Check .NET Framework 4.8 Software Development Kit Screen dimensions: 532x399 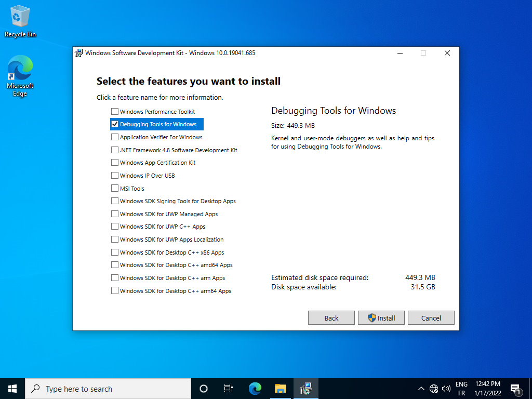point(115,150)
